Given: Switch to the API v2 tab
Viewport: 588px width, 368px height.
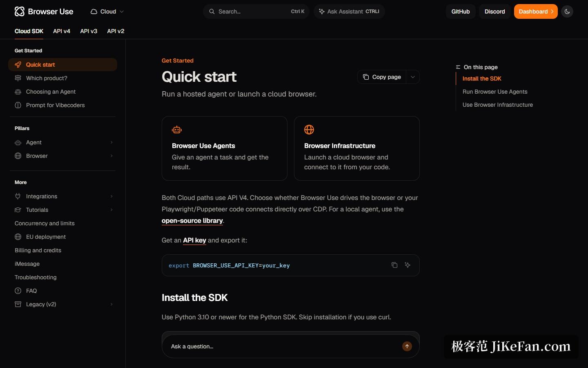Looking at the screenshot, I should click(x=116, y=31).
